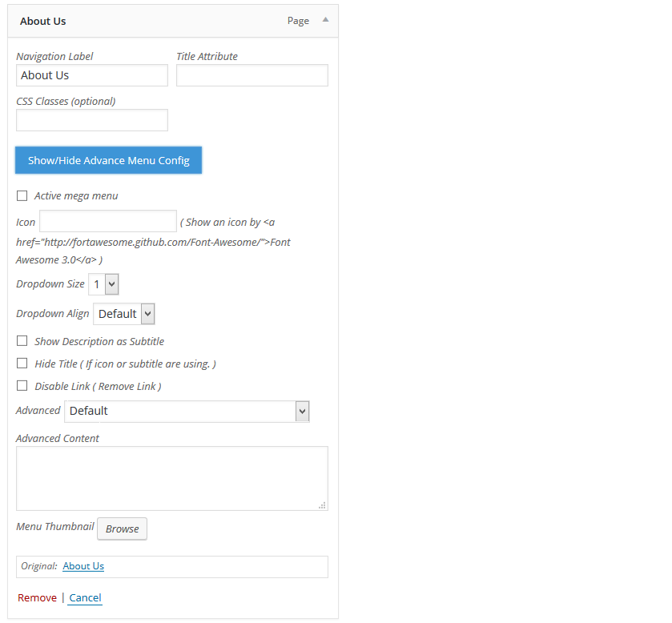672x623 pixels.
Task: Click the About Us panel header
Action: click(x=173, y=21)
